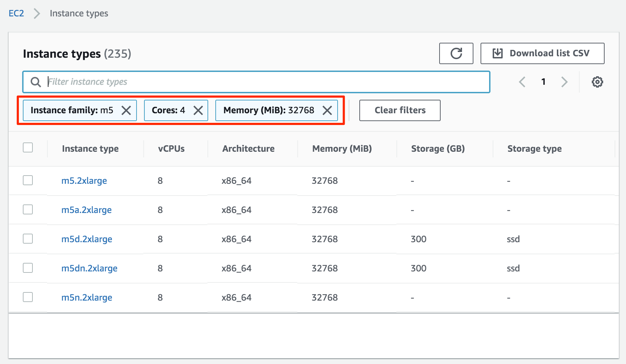
Task: Remove the Instance family: m5 filter
Action: coord(126,110)
